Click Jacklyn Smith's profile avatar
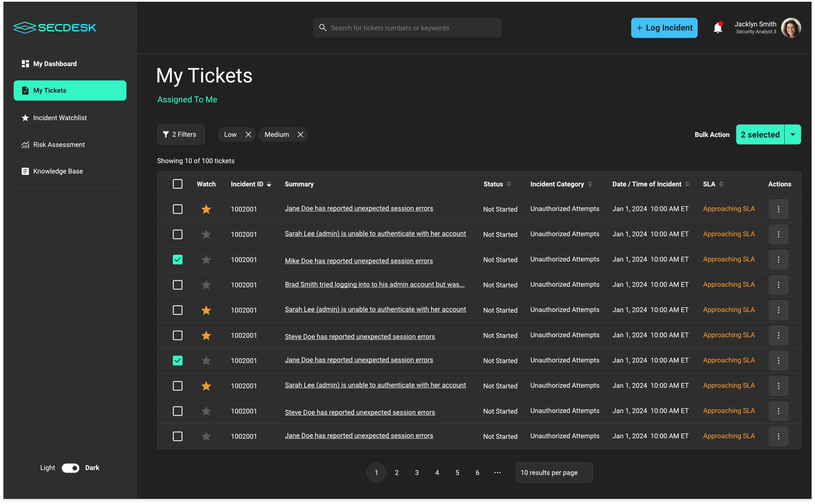 tap(791, 28)
